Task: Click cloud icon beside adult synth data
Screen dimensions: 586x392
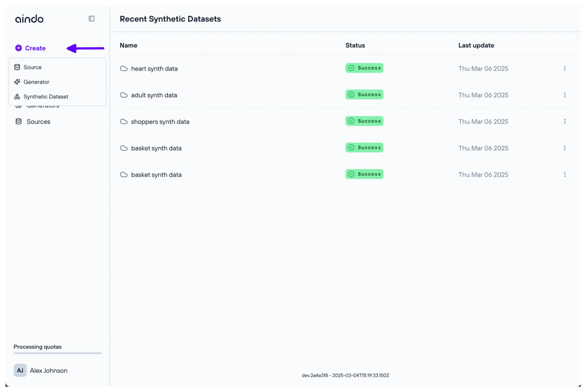Action: coord(124,95)
